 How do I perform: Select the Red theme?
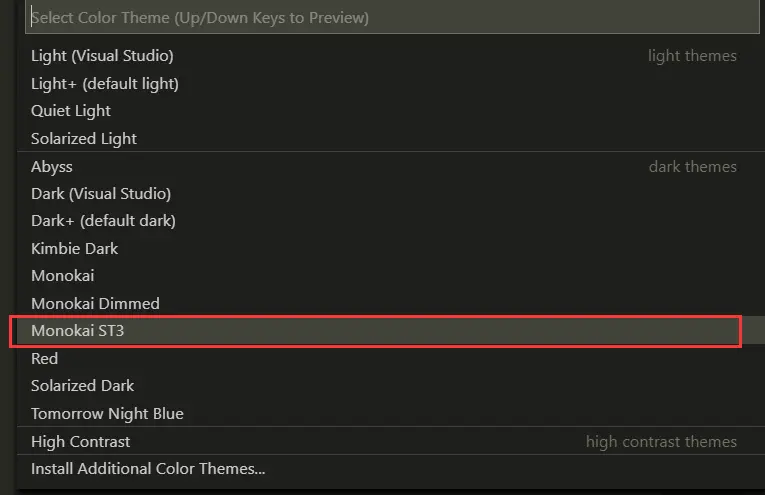tap(45, 359)
